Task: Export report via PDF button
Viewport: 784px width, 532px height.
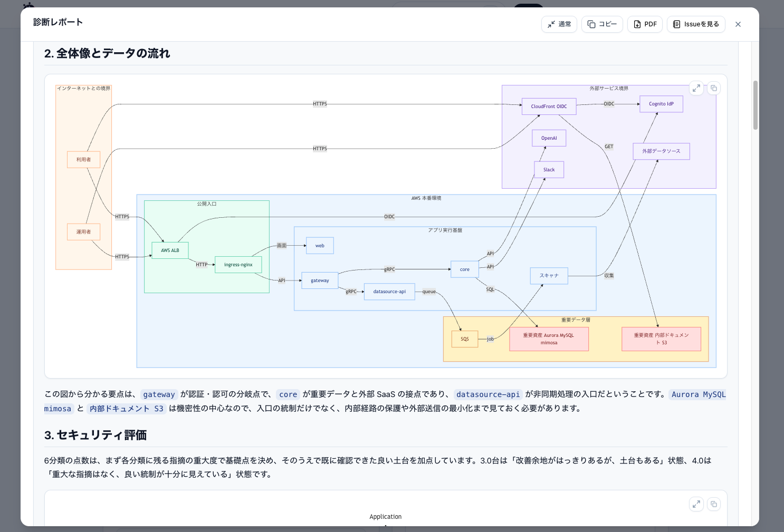Action: [x=645, y=24]
